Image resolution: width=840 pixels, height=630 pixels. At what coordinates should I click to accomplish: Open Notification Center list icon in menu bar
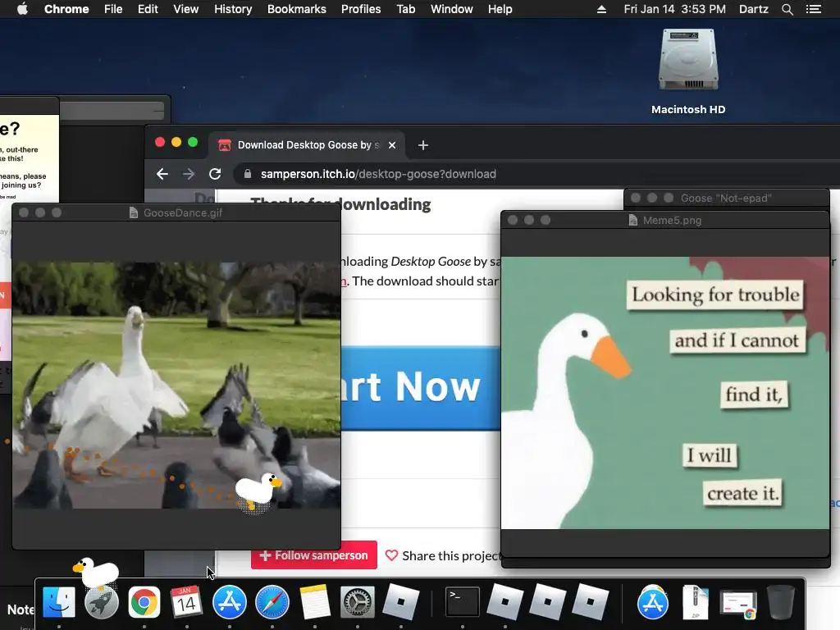(x=814, y=9)
